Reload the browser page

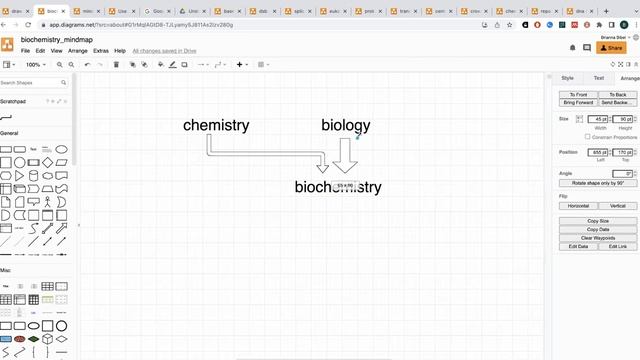point(28,25)
